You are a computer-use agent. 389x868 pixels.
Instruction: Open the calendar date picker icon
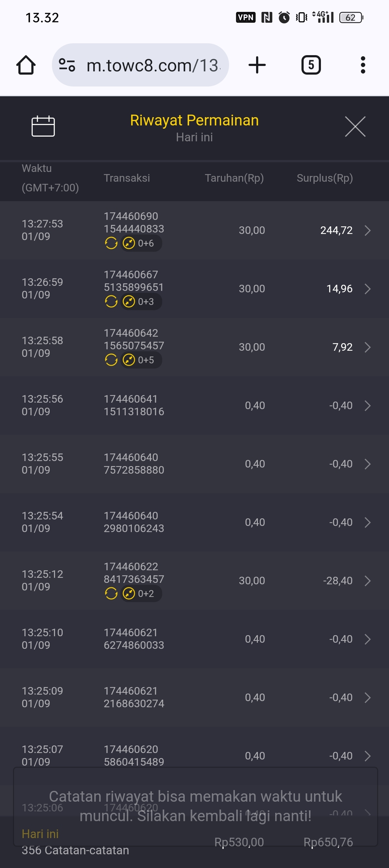[43, 127]
